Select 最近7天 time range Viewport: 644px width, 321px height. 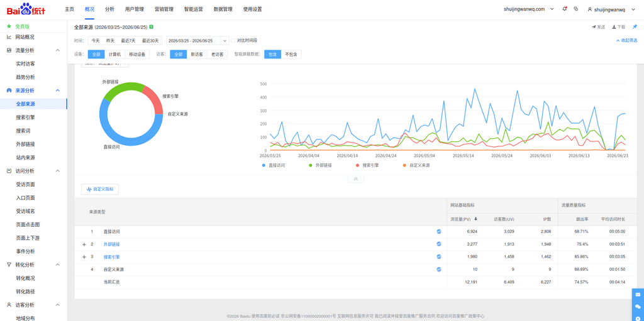[128, 41]
